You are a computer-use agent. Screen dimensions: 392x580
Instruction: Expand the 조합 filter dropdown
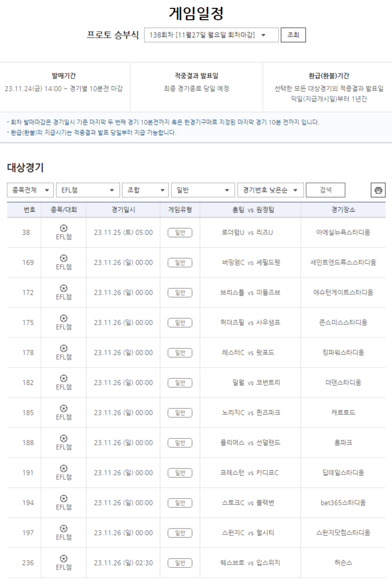click(145, 190)
